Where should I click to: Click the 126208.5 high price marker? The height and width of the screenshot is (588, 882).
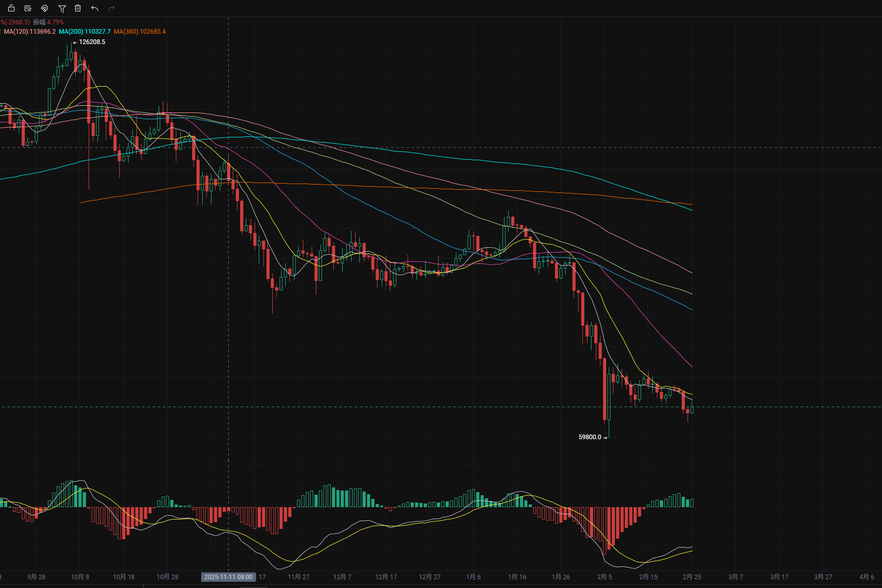pos(92,42)
